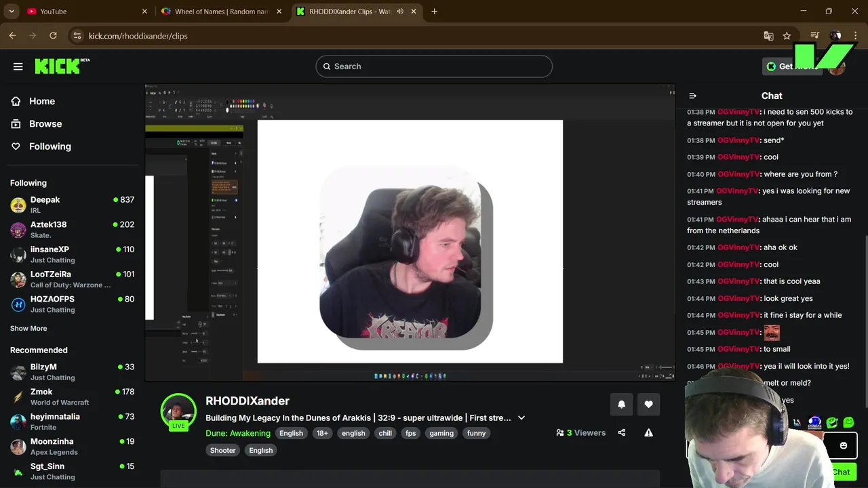Send message with Chat button
Image resolution: width=868 pixels, height=488 pixels.
pos(842,472)
